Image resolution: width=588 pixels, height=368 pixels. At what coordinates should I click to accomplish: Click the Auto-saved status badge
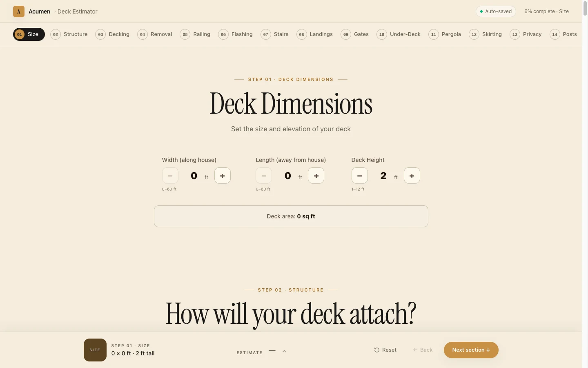point(496,11)
